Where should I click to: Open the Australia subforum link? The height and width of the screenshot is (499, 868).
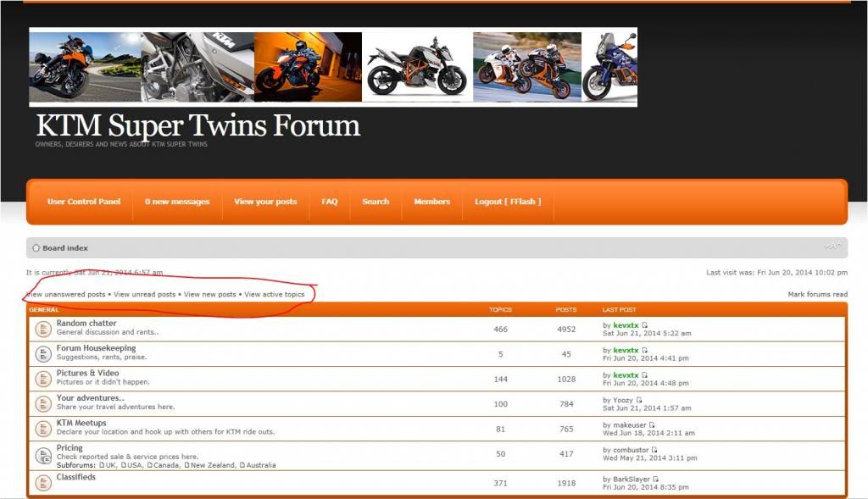(261, 465)
